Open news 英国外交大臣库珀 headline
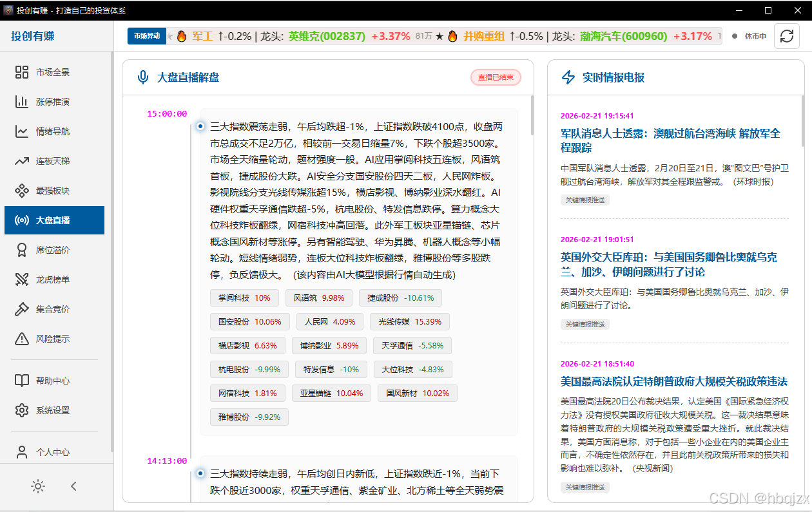812x512 pixels. pos(669,264)
